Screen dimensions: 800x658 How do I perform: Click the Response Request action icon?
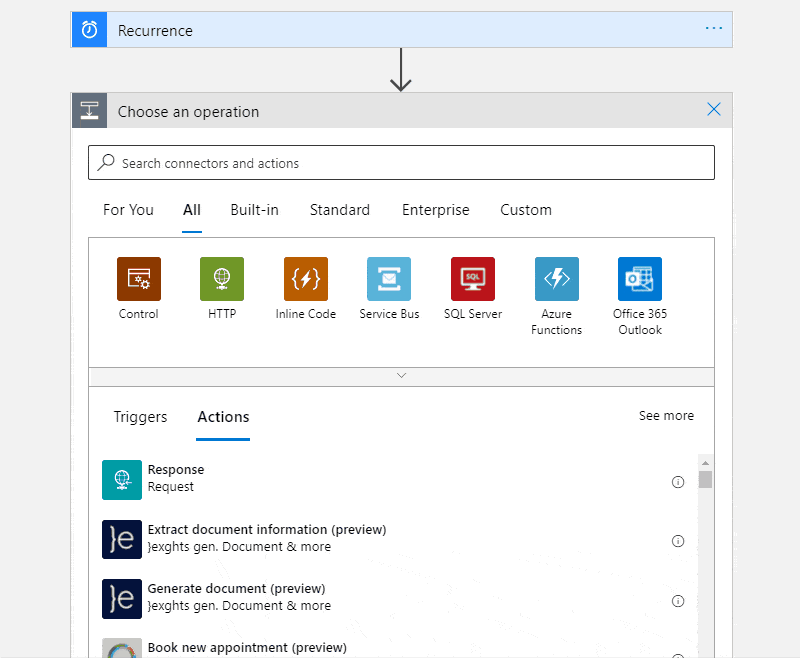click(122, 480)
